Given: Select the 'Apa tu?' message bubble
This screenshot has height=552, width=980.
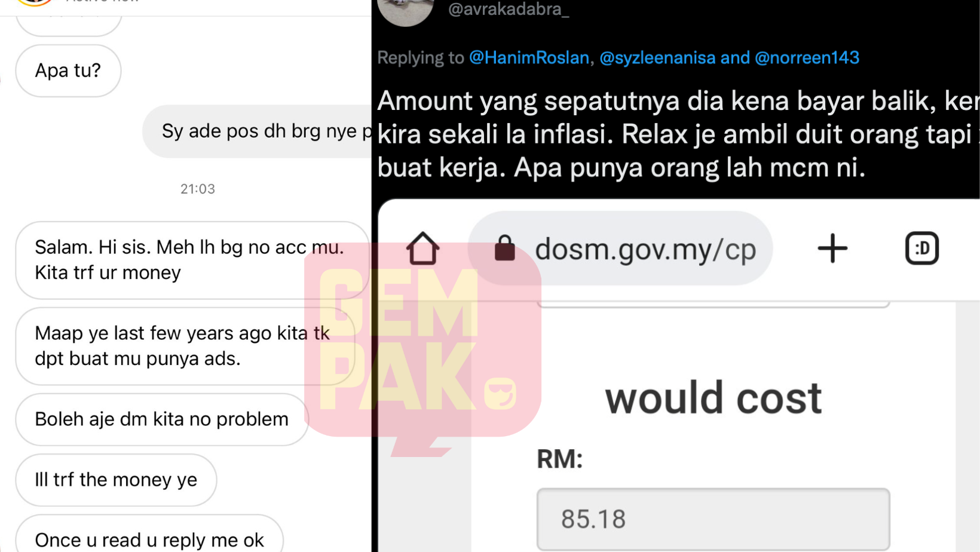Looking at the screenshot, I should (68, 70).
